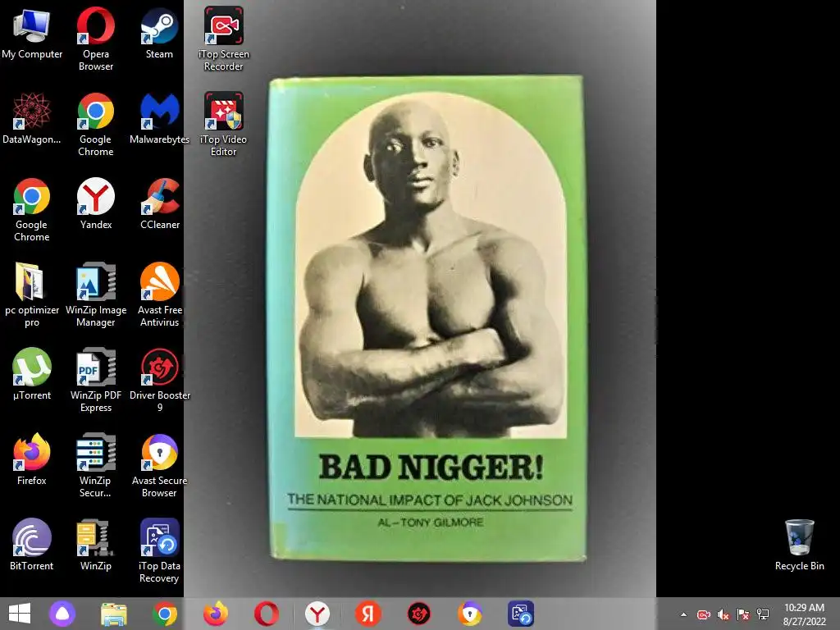This screenshot has height=630, width=840.
Task: Launch WinZip Image Manager shortcut
Action: pyautogui.click(x=96, y=294)
